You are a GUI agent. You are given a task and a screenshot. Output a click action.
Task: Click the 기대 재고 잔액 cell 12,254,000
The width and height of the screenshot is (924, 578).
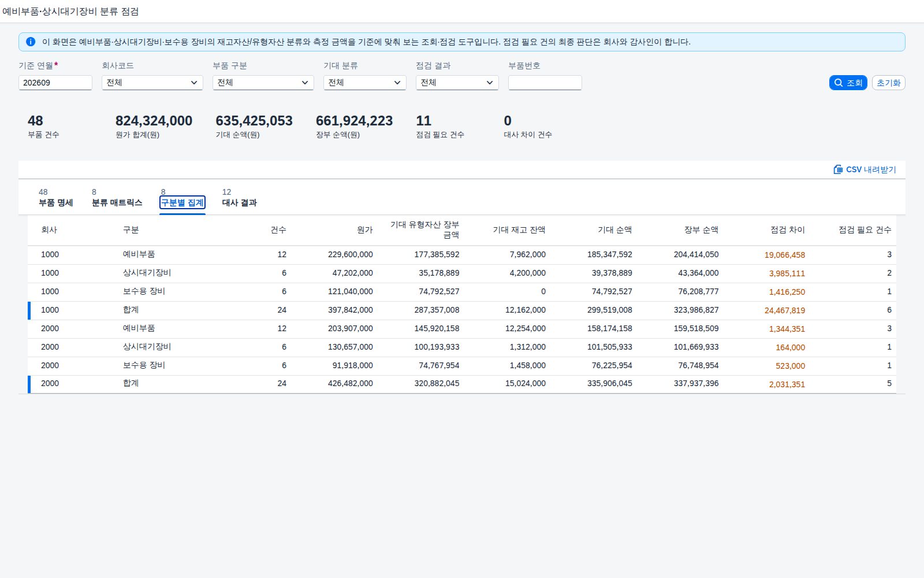point(526,328)
